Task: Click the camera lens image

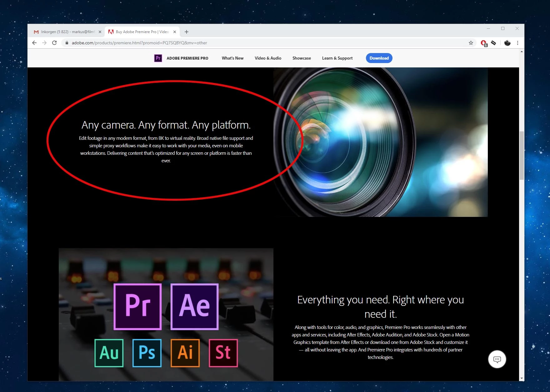Action: [x=380, y=142]
